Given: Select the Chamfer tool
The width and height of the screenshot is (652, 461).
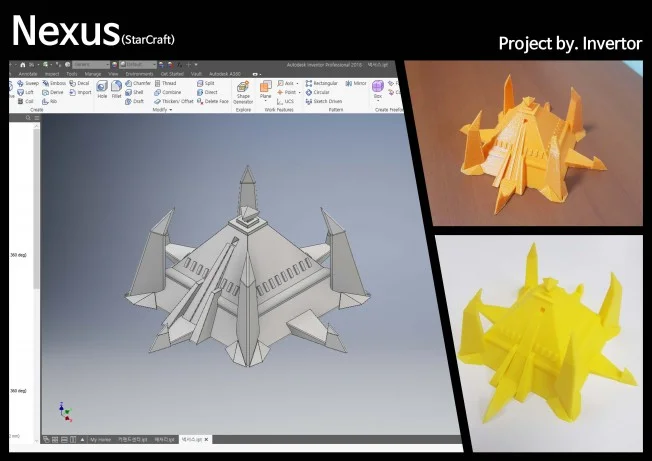Looking at the screenshot, I should [x=138, y=83].
